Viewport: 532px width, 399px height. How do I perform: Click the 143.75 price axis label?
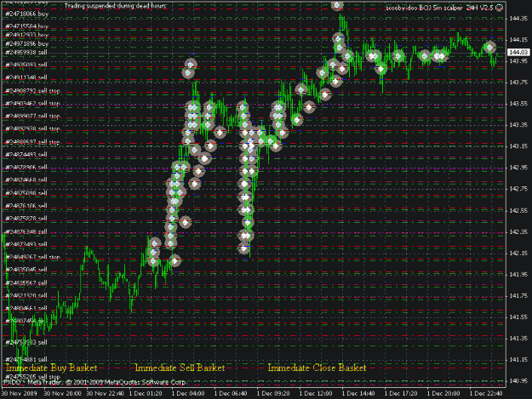(518, 83)
